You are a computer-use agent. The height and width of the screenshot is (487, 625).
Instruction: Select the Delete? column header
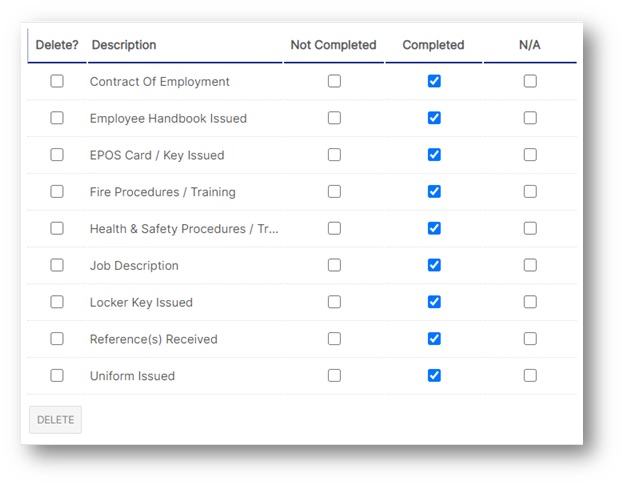coord(57,45)
